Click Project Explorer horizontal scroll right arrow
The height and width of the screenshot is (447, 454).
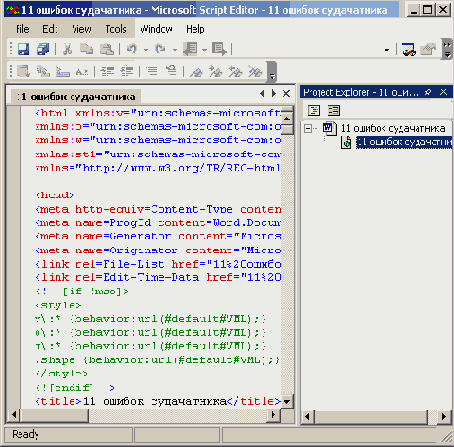[444, 417]
